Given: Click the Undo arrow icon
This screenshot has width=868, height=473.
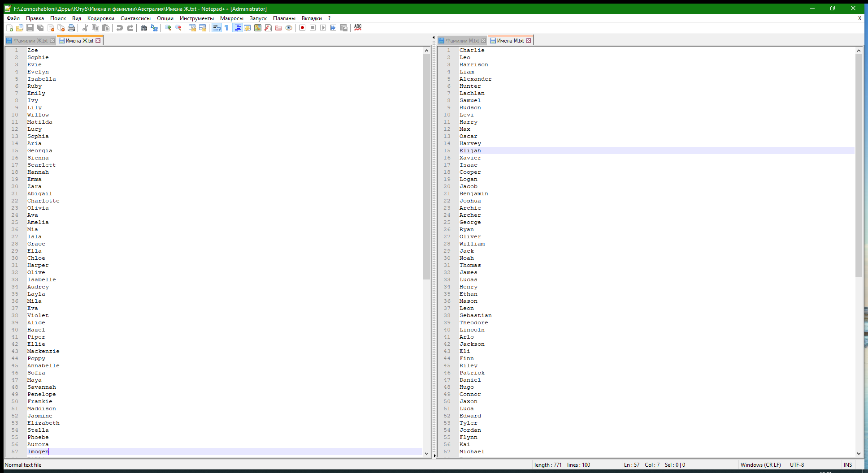Looking at the screenshot, I should pyautogui.click(x=119, y=28).
